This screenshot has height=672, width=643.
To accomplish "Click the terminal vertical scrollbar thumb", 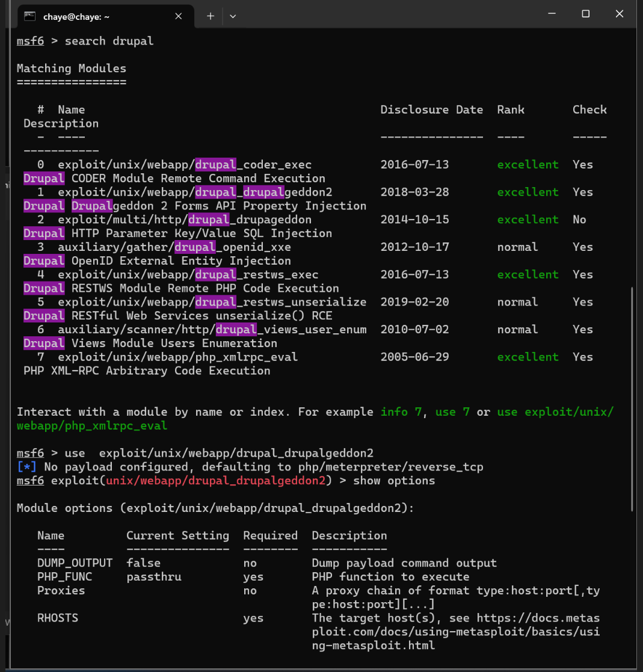I will [x=632, y=399].
